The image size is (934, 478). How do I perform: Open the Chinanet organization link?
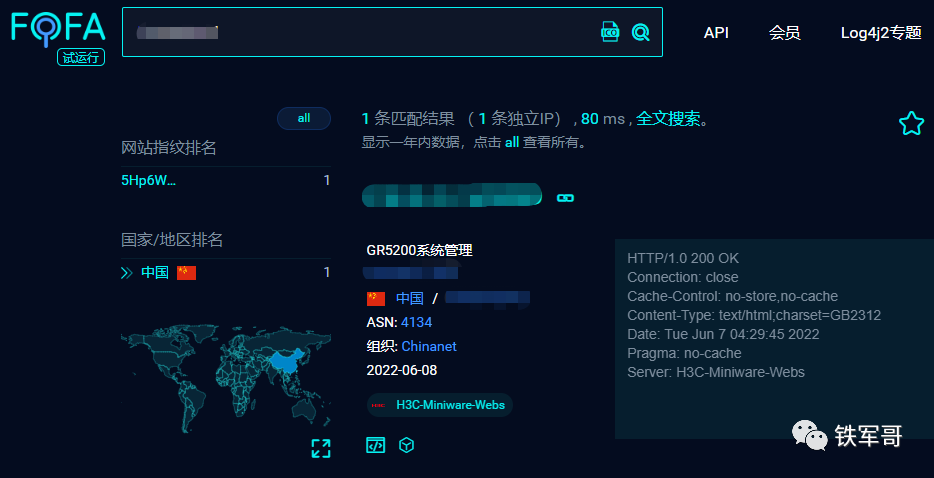pos(429,346)
